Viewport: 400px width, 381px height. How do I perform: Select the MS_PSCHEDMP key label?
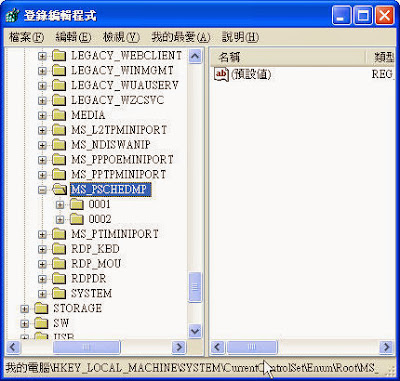pyautogui.click(x=110, y=189)
